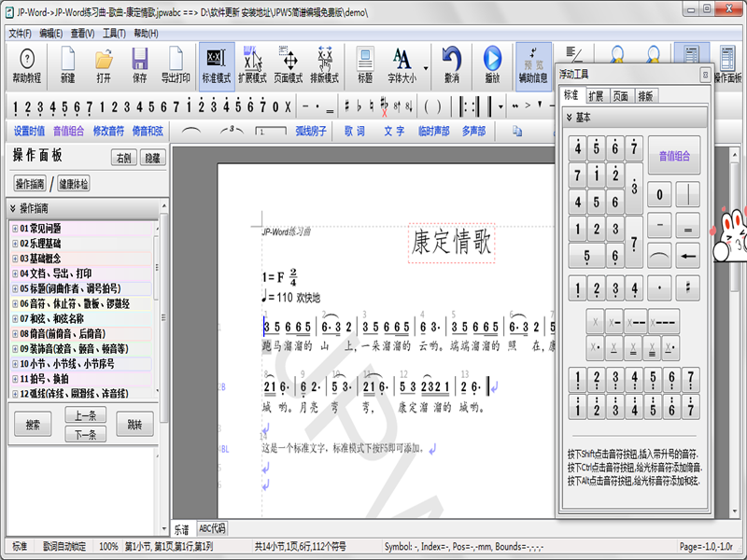Switch to 排版模式 layout mode
The height and width of the screenshot is (560, 747).
pos(324,65)
